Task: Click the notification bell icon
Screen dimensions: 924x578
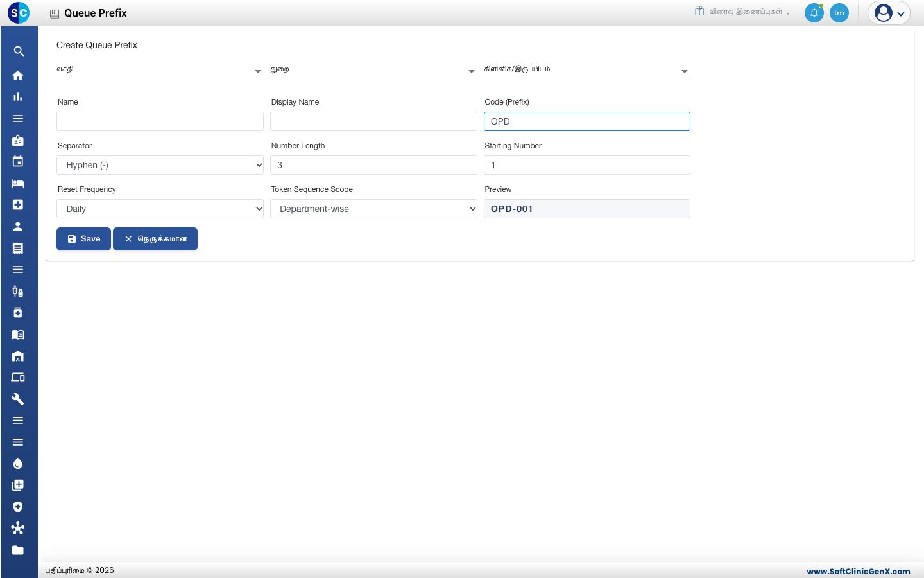Action: click(814, 13)
